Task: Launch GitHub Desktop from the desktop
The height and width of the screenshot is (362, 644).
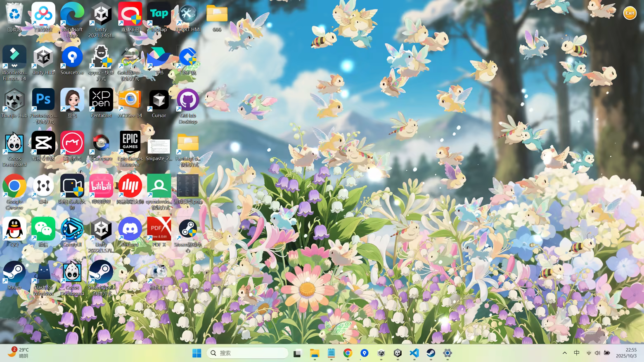Action: pyautogui.click(x=188, y=100)
